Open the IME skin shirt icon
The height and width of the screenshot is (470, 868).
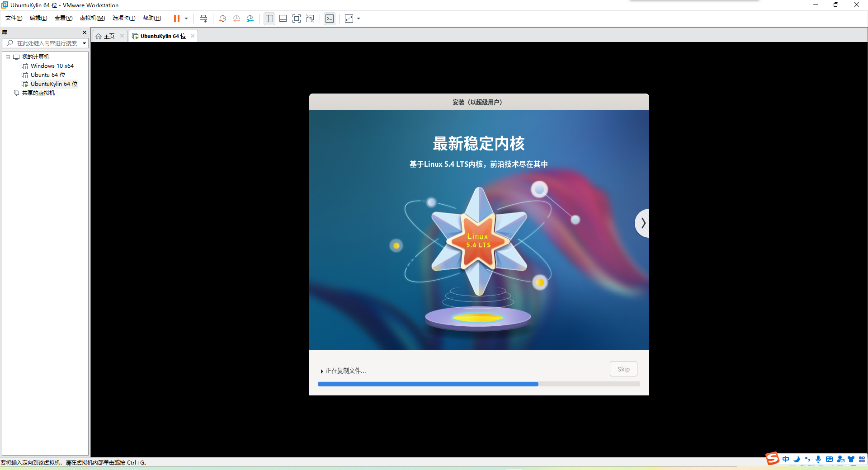click(851, 459)
